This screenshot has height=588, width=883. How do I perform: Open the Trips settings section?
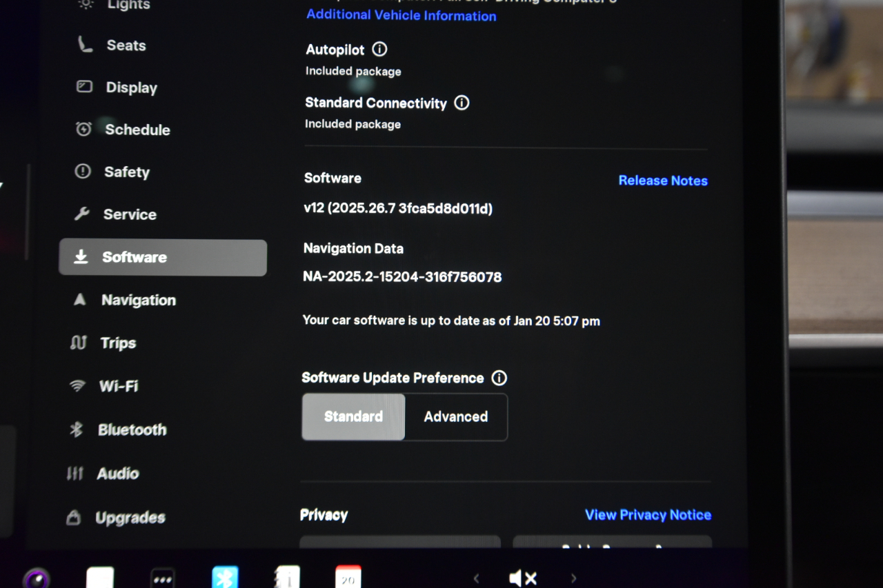click(x=118, y=343)
